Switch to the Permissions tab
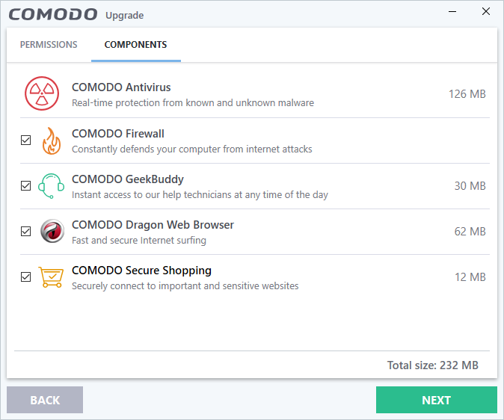This screenshot has height=420, width=504. click(49, 45)
